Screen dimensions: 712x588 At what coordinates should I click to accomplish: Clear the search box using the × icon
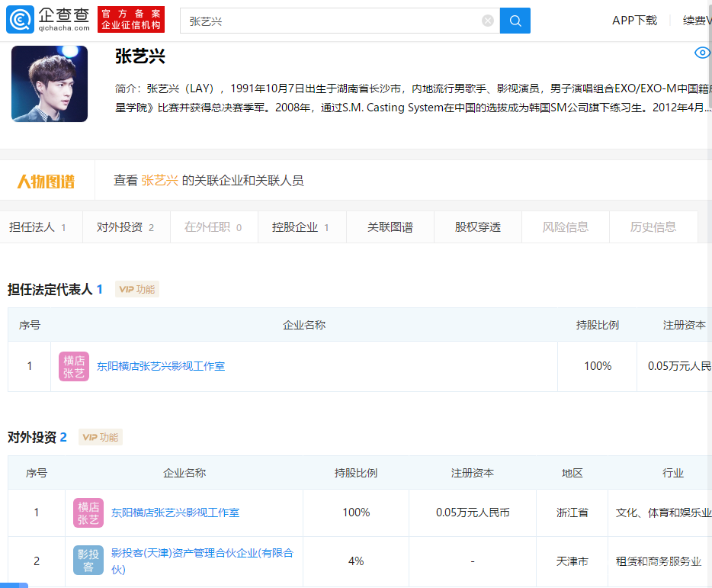pyautogui.click(x=488, y=21)
